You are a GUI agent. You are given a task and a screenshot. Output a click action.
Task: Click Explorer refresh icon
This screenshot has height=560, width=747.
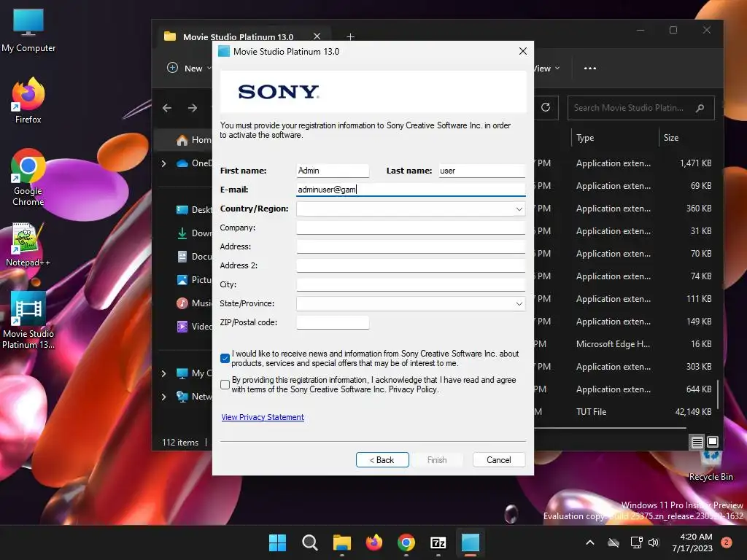coord(546,108)
